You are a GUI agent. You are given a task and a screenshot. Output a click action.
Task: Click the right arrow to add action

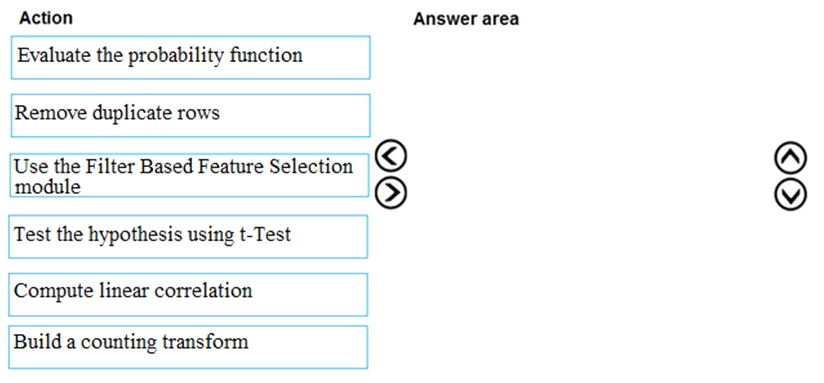pos(392,193)
